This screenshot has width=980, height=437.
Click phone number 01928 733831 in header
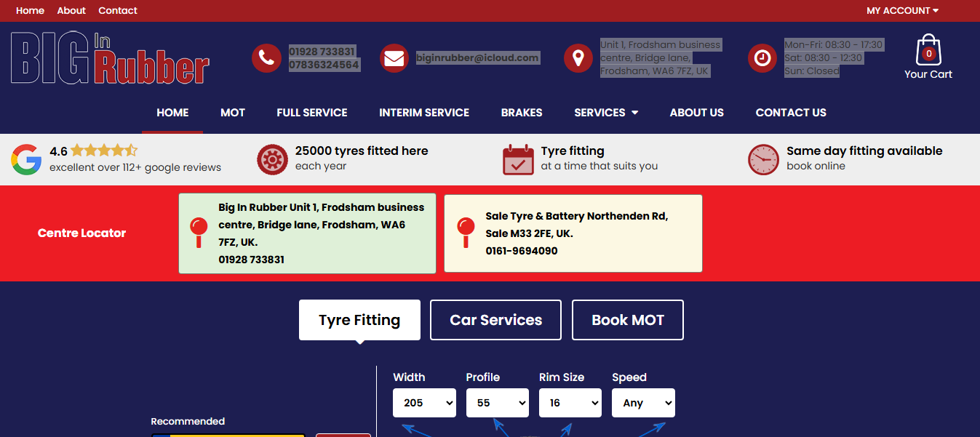322,52
